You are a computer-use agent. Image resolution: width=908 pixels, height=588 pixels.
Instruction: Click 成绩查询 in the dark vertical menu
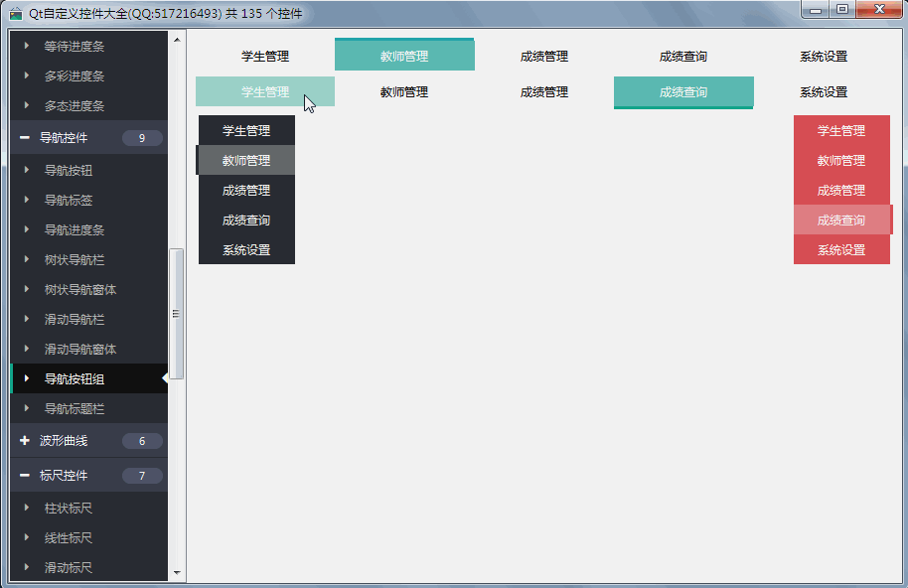[x=246, y=220]
